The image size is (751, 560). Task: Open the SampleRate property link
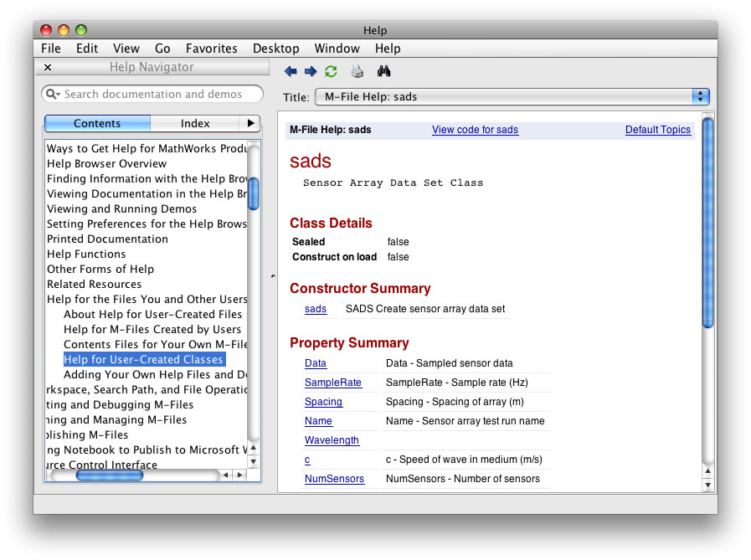(332, 383)
